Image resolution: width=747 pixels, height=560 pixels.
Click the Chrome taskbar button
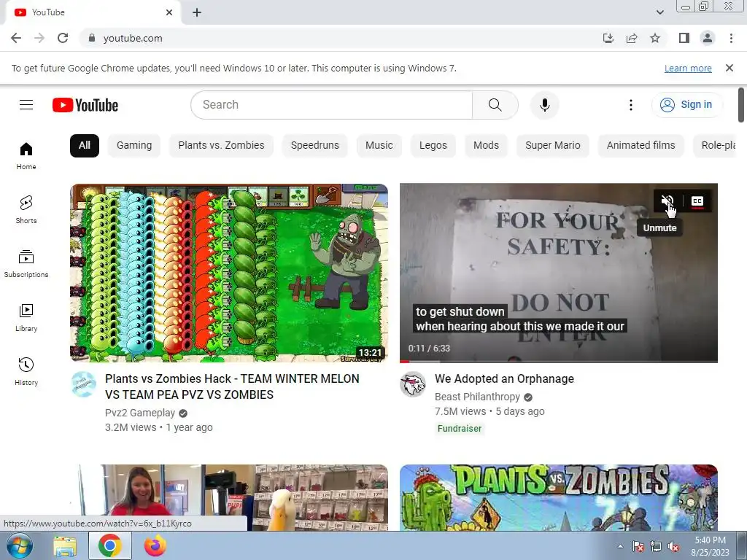click(110, 546)
